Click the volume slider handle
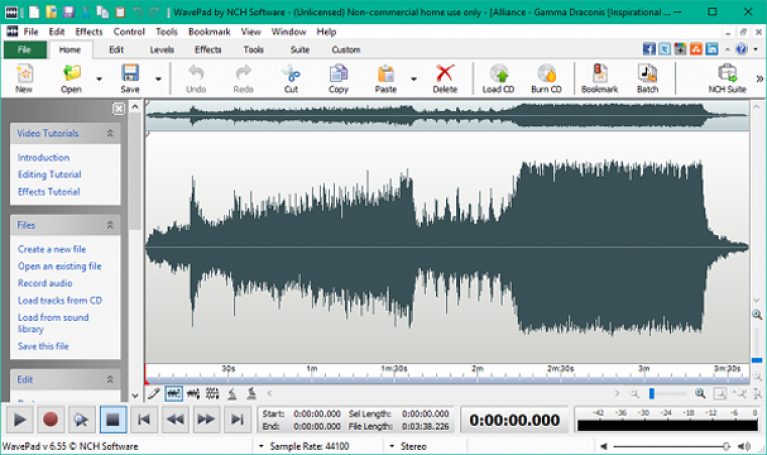The image size is (767, 455). click(x=726, y=446)
